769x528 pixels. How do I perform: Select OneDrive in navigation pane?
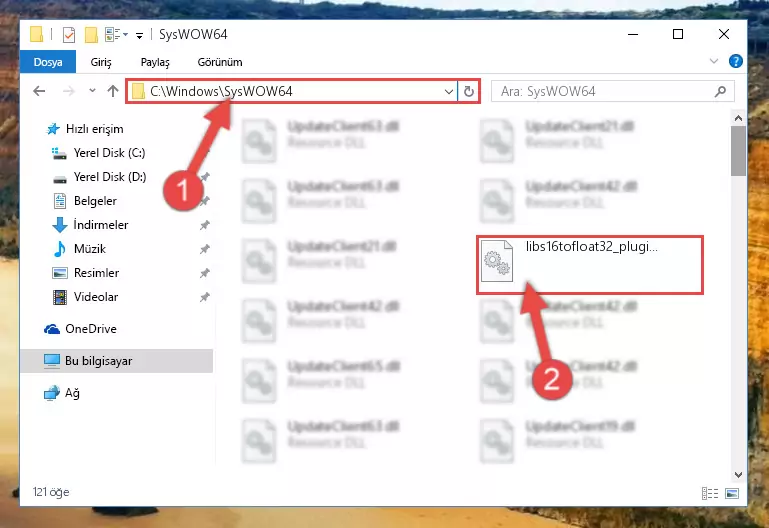pos(80,329)
